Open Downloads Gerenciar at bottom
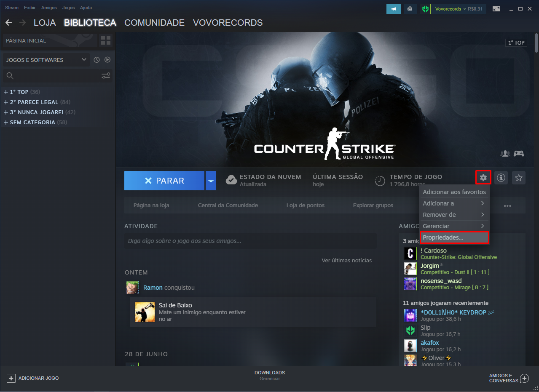 pos(270,376)
